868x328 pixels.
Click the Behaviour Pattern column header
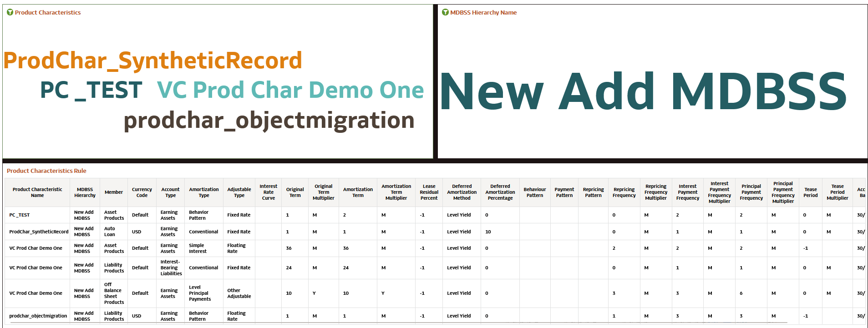click(x=535, y=192)
